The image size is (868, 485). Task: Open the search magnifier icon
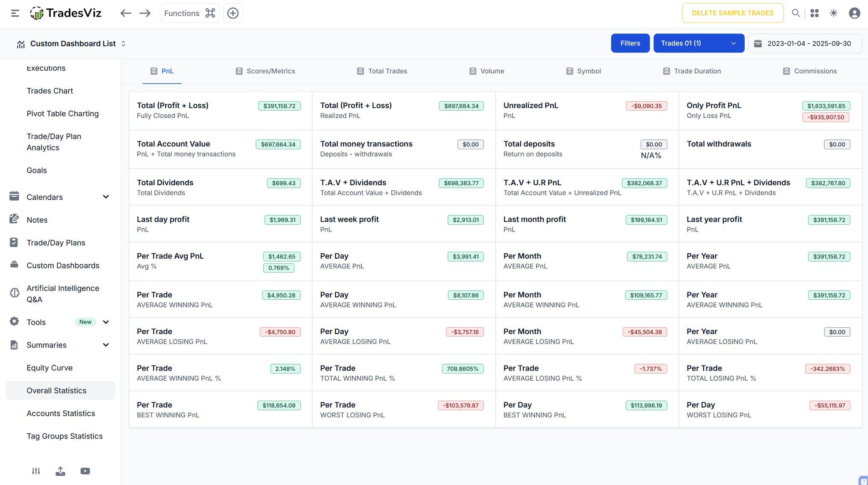796,13
